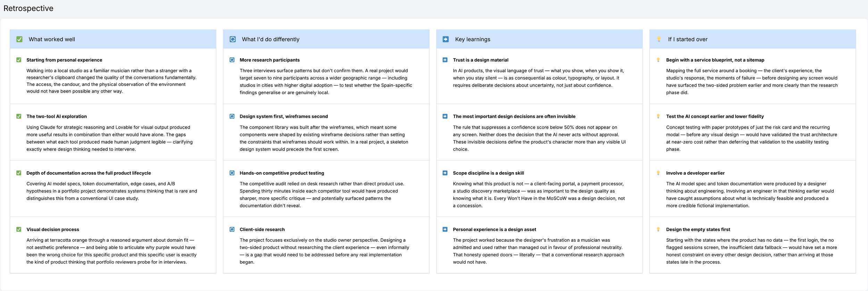The height and width of the screenshot is (291, 868).
Task: Toggle checkmark beside The two-tool AI exploration
Action: (19, 116)
